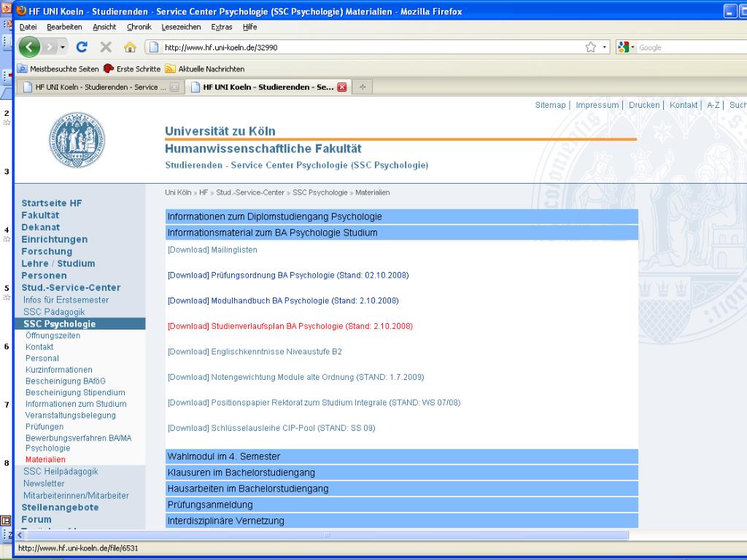Click the Google search input field
Viewport: 747px width, 560px height.
click(692, 47)
